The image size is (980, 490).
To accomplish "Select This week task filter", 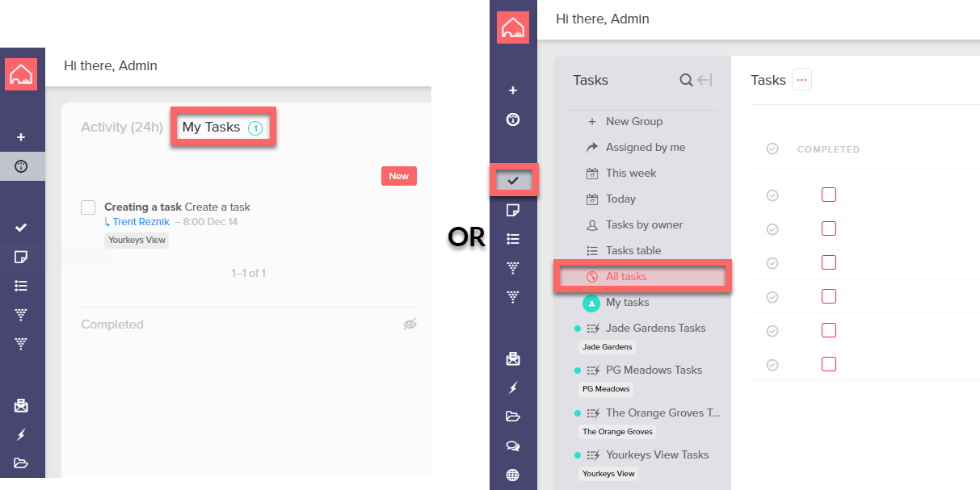I will click(631, 173).
